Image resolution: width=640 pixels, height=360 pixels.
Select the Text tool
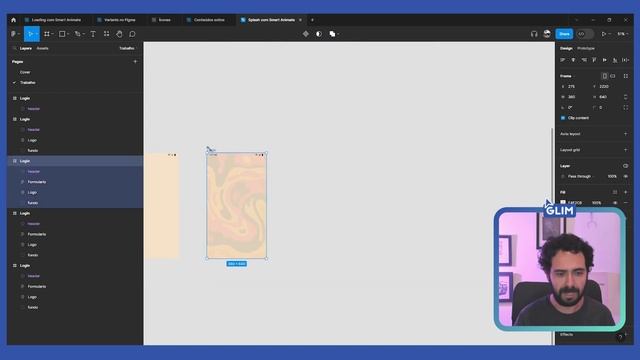(x=93, y=34)
